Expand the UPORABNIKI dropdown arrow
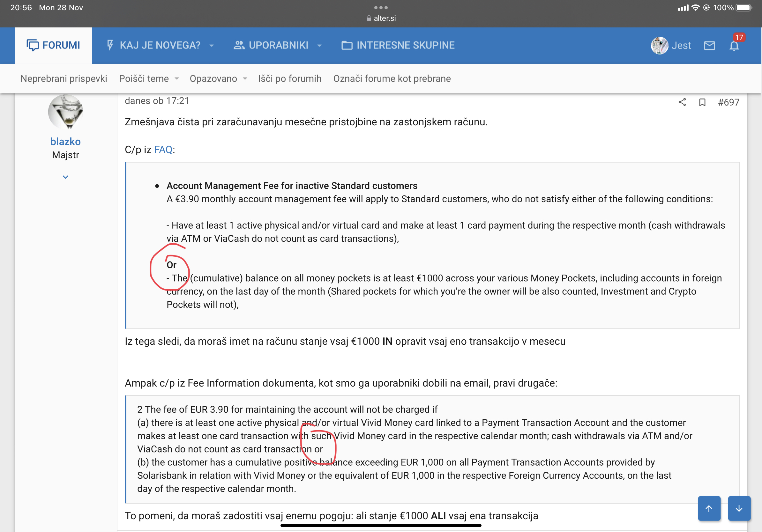The width and height of the screenshot is (762, 532). click(x=320, y=45)
